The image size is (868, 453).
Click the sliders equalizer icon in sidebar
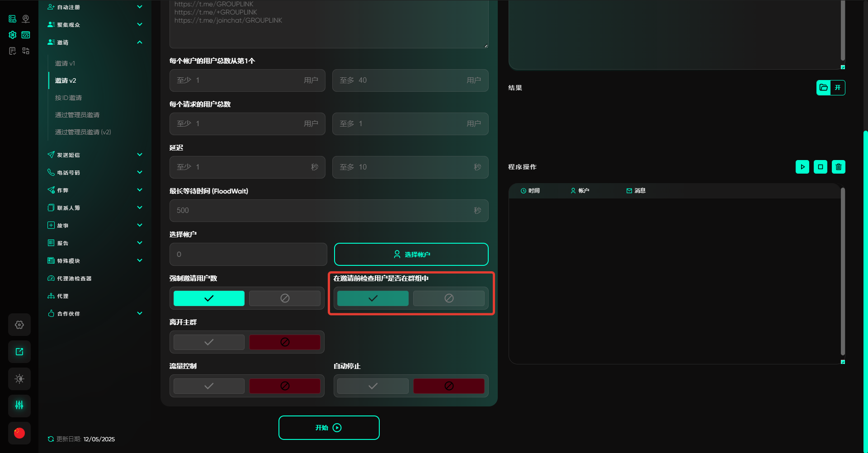19,405
